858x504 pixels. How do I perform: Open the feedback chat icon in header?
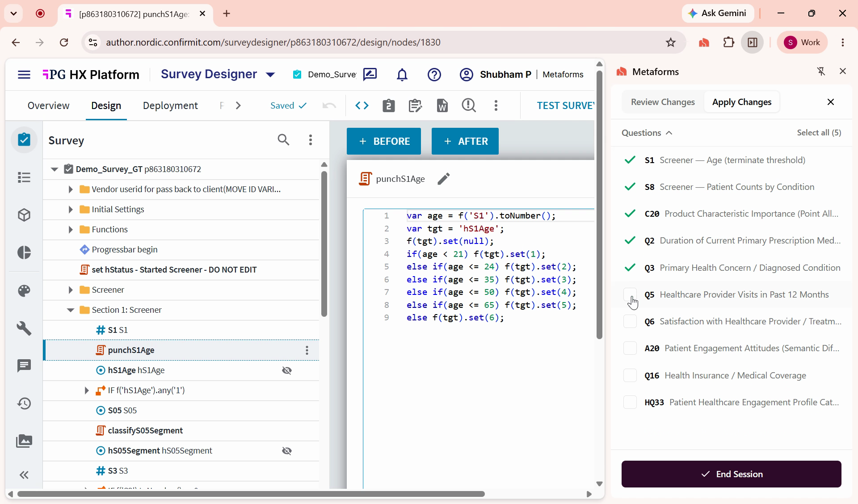370,75
